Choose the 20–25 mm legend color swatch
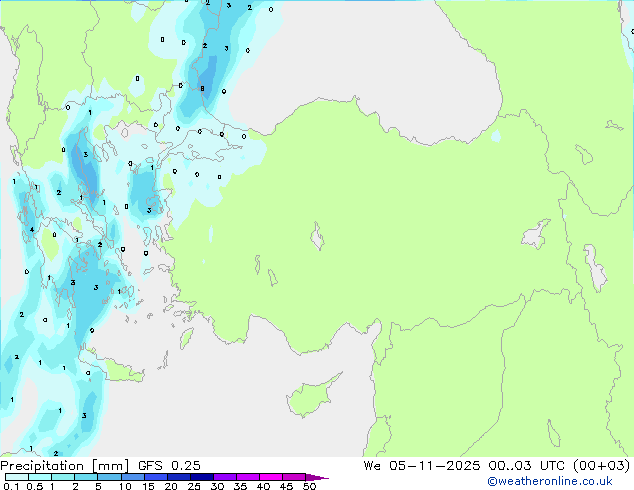The width and height of the screenshot is (634, 490). click(179, 477)
